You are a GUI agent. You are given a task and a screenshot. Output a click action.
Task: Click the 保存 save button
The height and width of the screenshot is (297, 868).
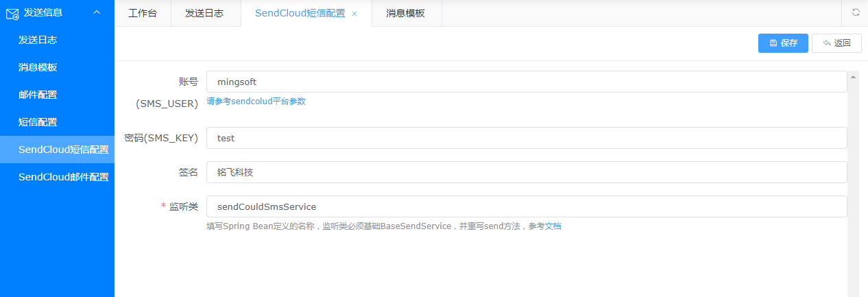tap(783, 43)
